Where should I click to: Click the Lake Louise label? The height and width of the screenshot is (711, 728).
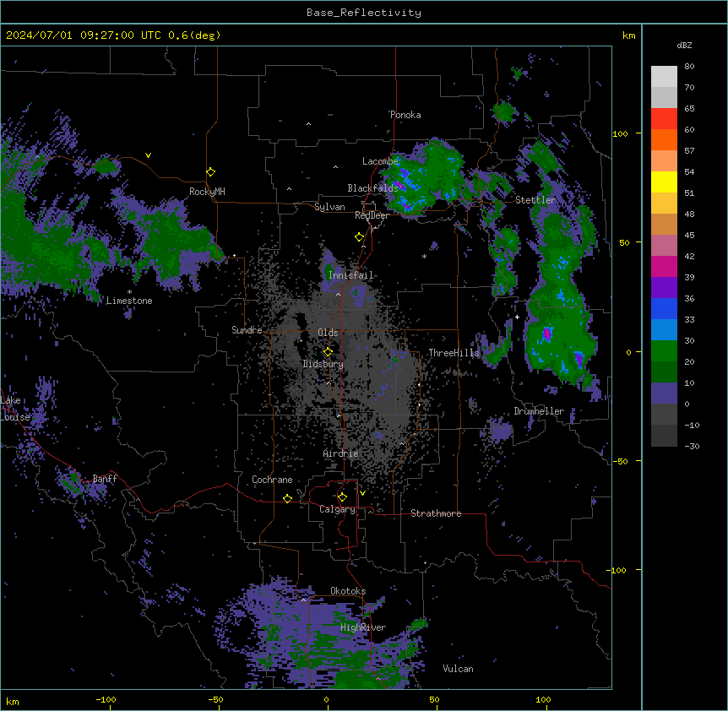point(15,409)
